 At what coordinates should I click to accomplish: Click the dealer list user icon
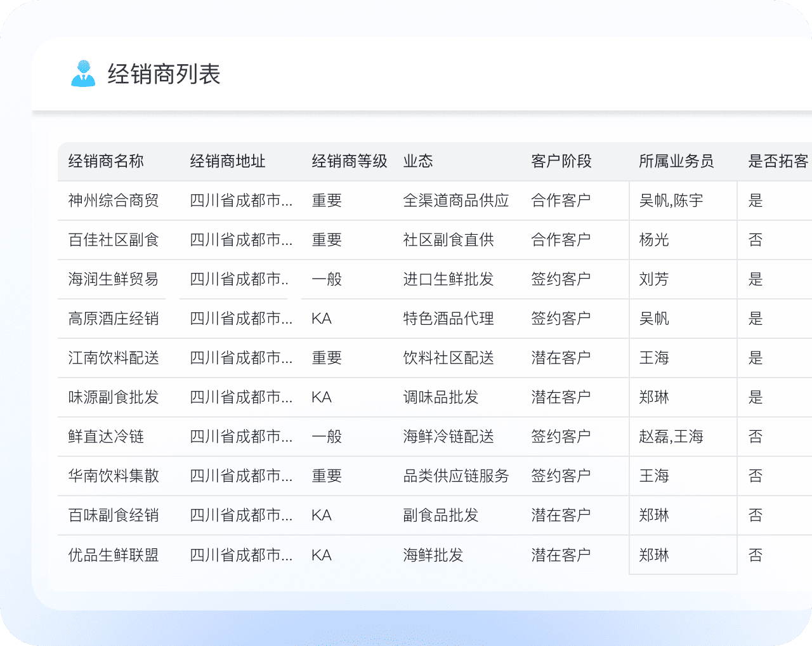(x=83, y=74)
